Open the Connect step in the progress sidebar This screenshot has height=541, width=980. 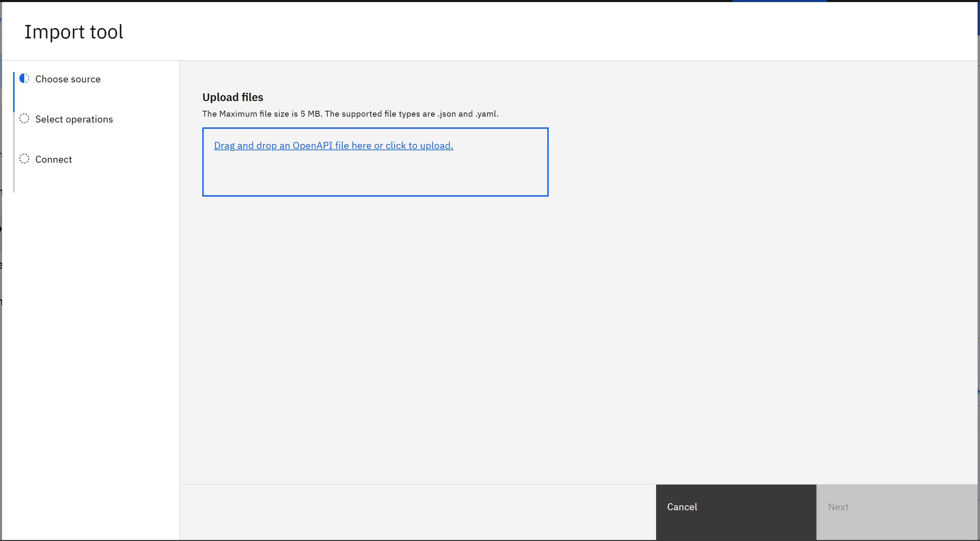tap(53, 159)
